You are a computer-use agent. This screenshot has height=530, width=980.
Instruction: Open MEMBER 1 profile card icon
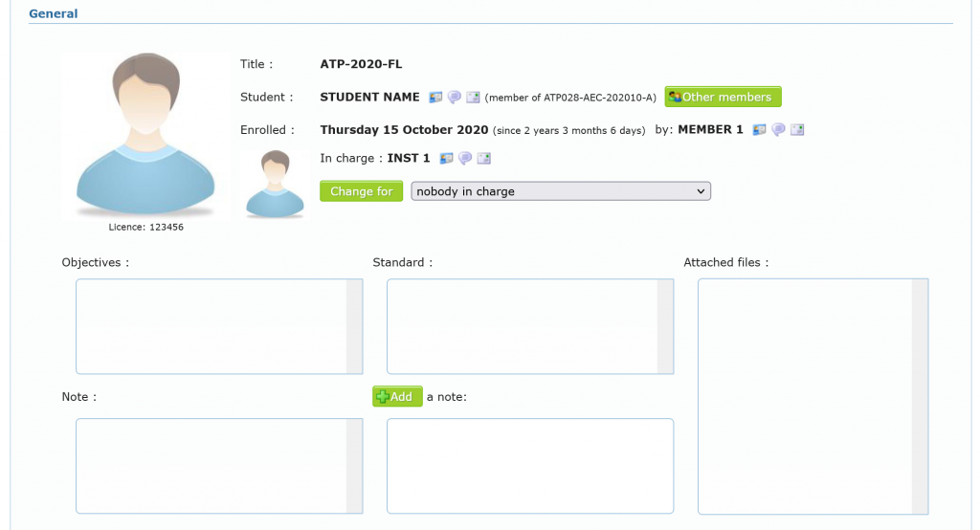[x=760, y=129]
